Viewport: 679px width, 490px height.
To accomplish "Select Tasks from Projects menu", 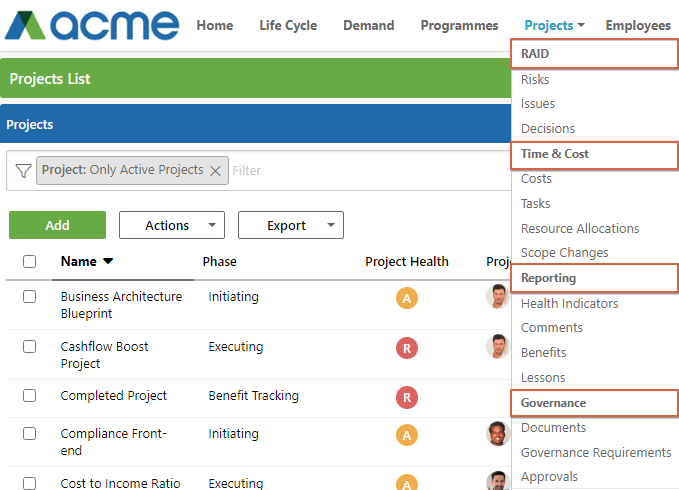I will [535, 203].
